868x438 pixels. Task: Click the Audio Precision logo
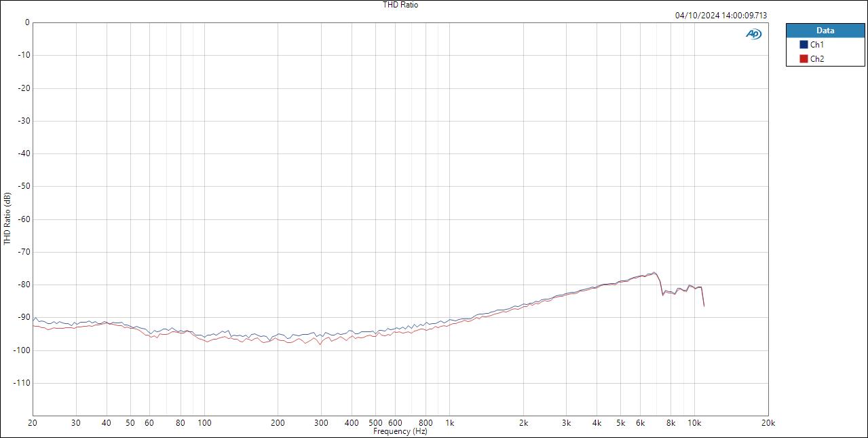[x=753, y=33]
